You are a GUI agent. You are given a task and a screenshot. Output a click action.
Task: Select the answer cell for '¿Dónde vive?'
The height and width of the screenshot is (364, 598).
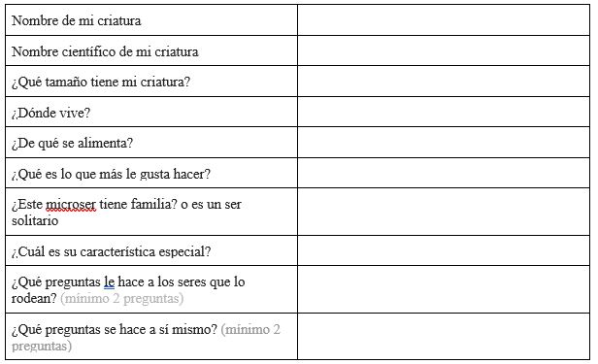[x=444, y=112]
